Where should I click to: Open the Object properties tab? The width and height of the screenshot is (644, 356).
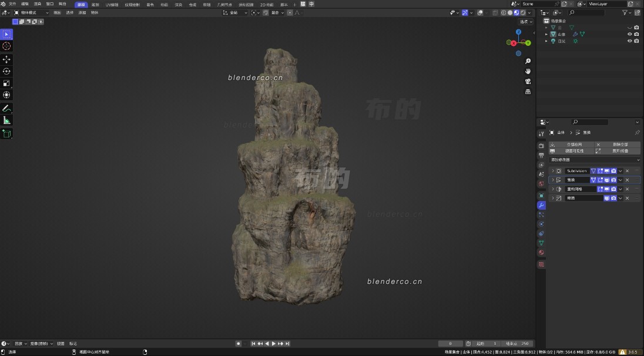click(x=541, y=196)
